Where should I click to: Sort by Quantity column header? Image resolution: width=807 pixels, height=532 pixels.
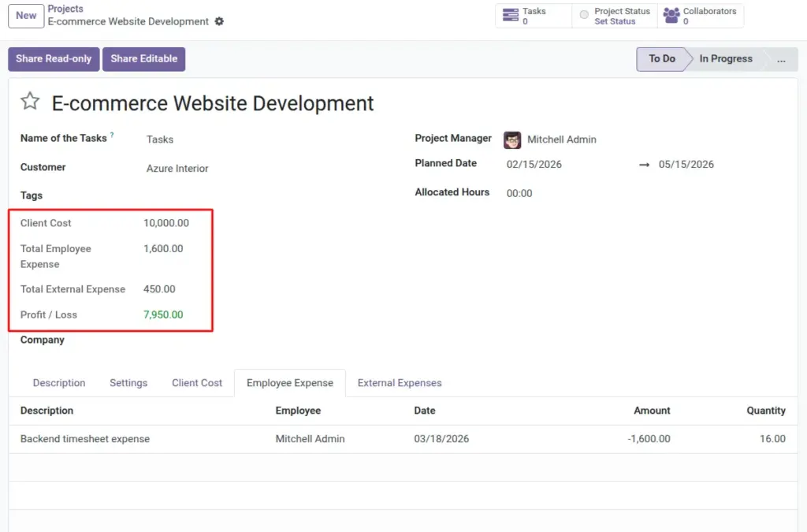point(766,411)
